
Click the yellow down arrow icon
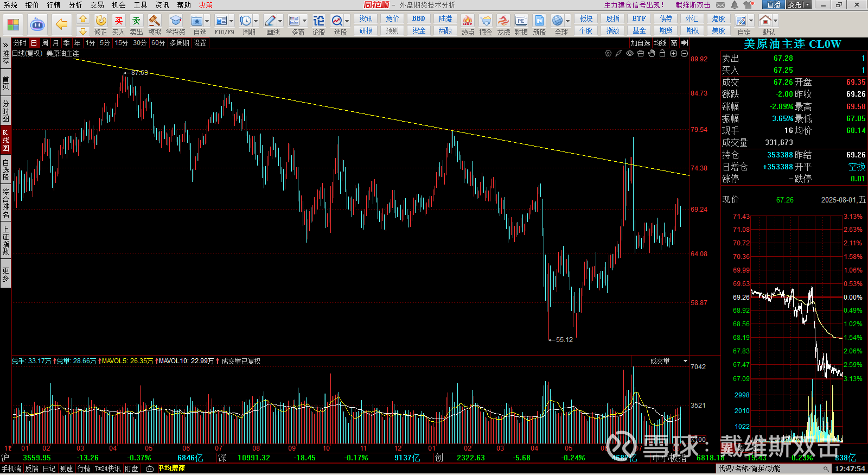(x=83, y=31)
